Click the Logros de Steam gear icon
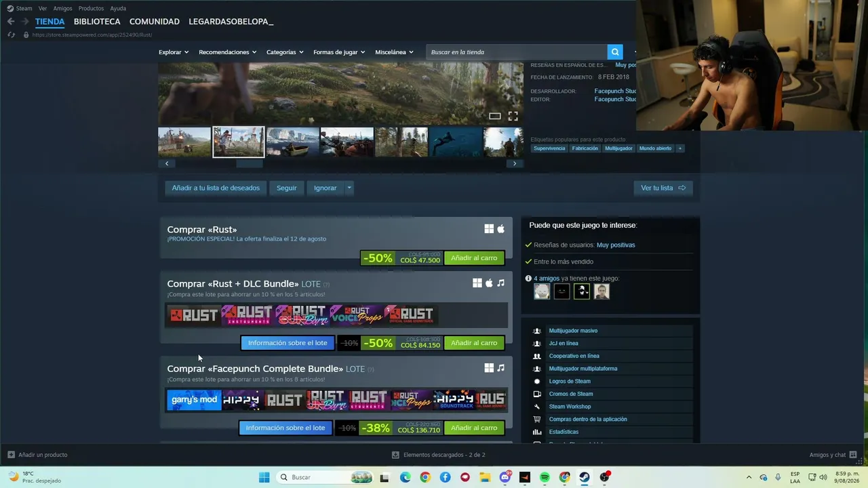This screenshot has width=868, height=488. 537,382
